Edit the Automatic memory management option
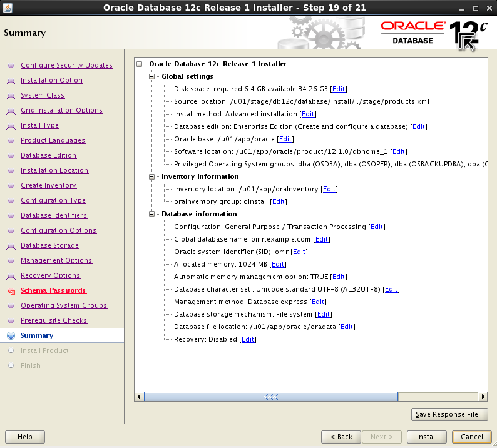The height and width of the screenshot is (448, 497). click(339, 277)
